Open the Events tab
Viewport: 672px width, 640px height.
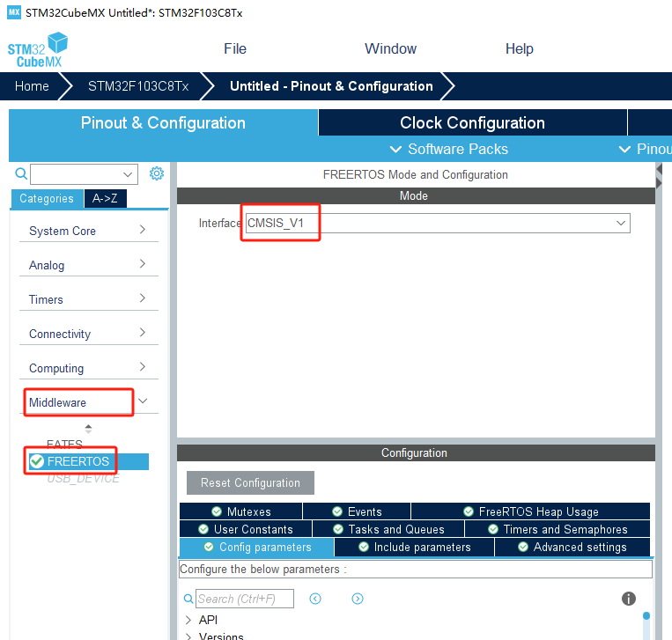pyautogui.click(x=357, y=511)
